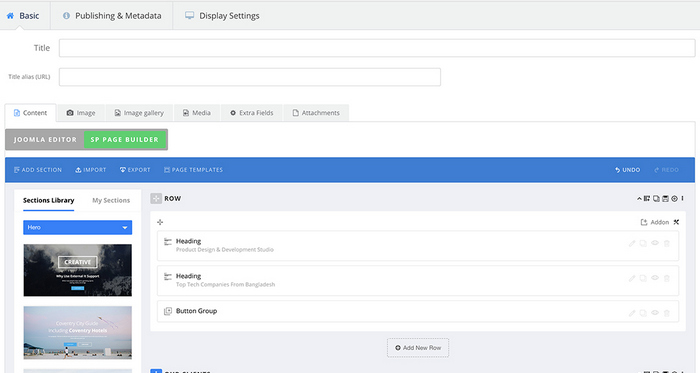Open the ROW more-options menu
The image size is (700, 373).
click(x=682, y=199)
